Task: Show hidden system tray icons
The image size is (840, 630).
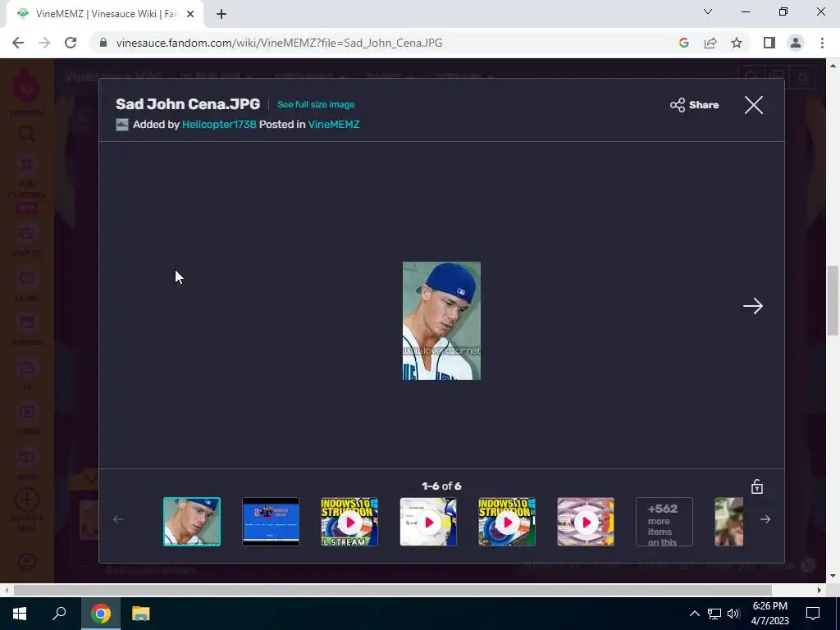Action: (x=694, y=614)
